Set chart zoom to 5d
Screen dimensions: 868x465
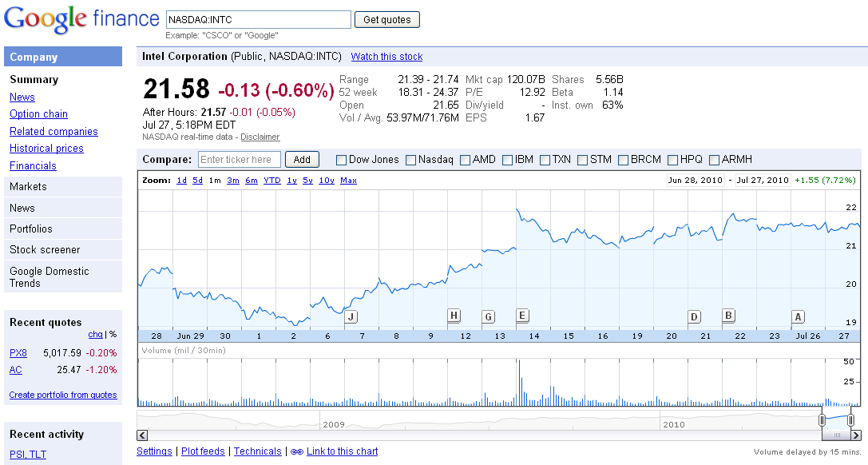coord(197,181)
